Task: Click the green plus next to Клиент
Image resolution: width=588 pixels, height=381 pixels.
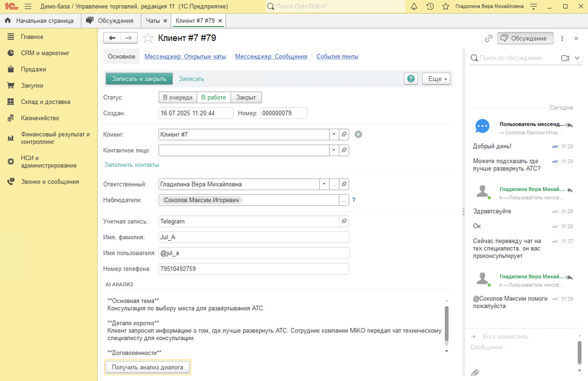Action: tap(358, 134)
